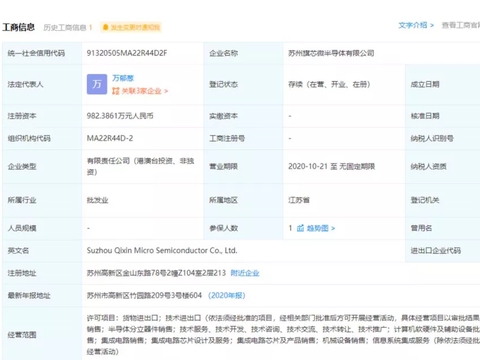Select annual report address 苏州市高新区竹园路209号

pyautogui.click(x=144, y=295)
